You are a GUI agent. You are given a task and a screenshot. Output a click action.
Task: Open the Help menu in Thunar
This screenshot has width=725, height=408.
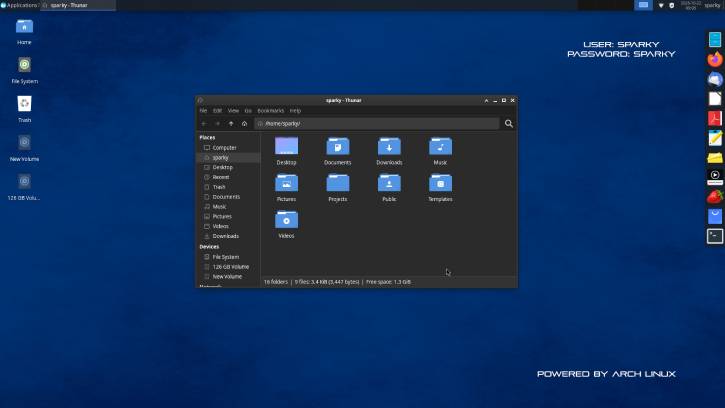pos(295,111)
